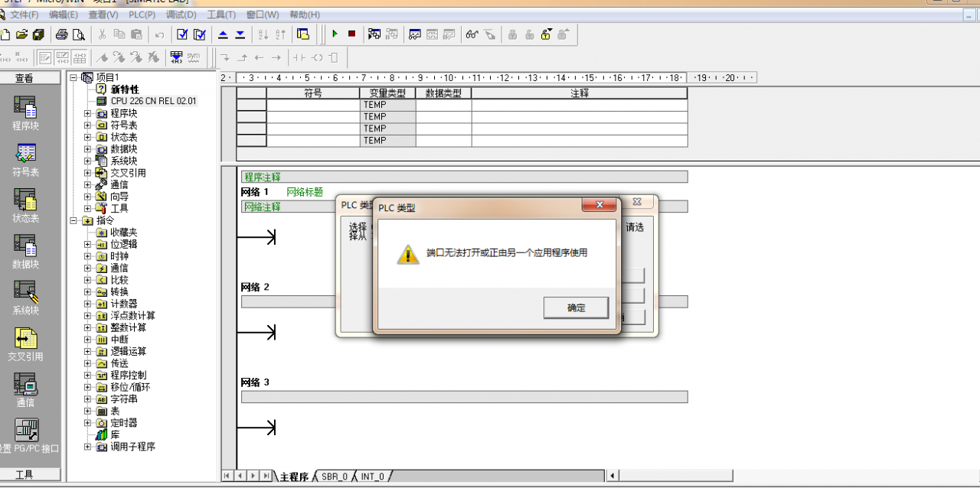Viewport: 980px width, 488px height.
Task: Click the green RUN mode icon
Action: [335, 34]
